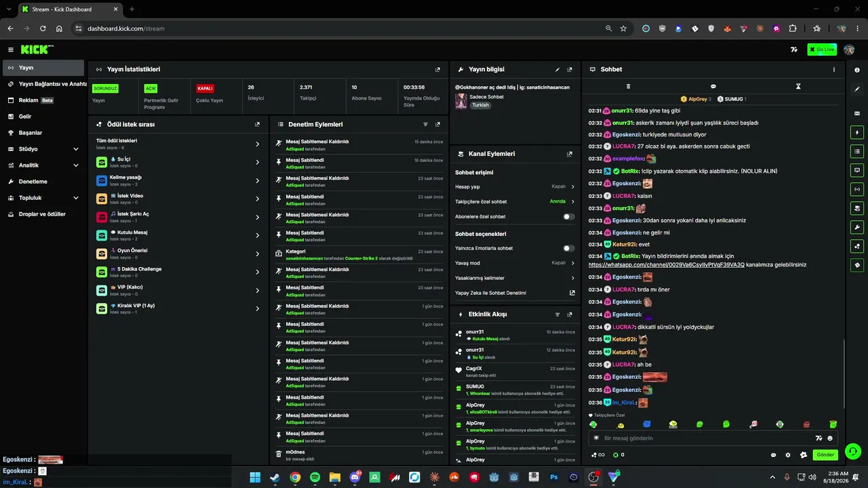
Task: Open Yayın Bağlantısı ve Anahtarı sidebar item
Action: click(x=43, y=84)
